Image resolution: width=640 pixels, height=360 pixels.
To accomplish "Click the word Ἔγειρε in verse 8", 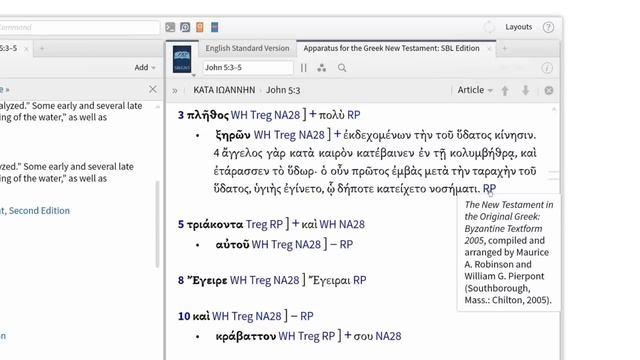I will [207, 280].
